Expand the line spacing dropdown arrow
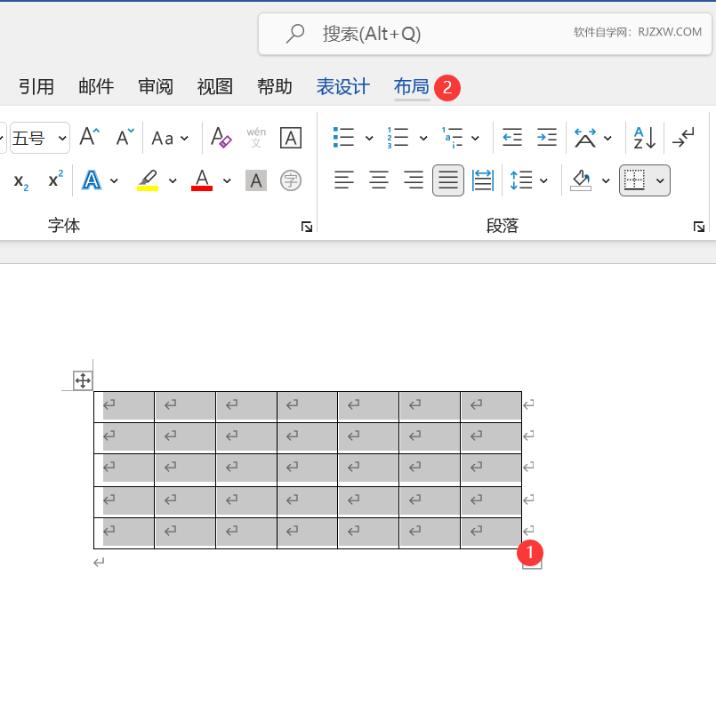Image resolution: width=716 pixels, height=728 pixels. [x=543, y=180]
